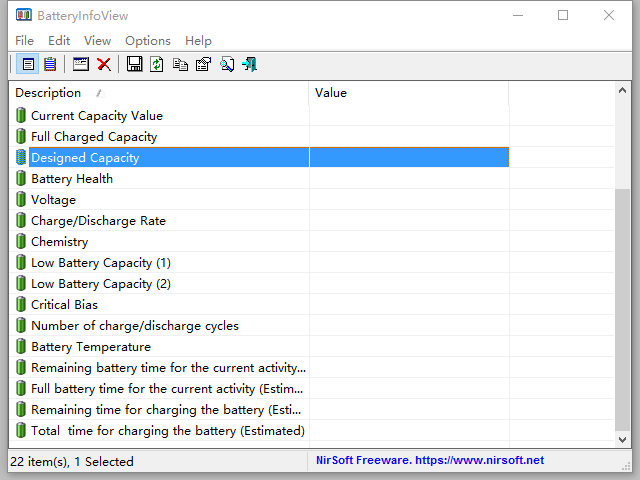
Task: Open the View menu
Action: (x=97, y=41)
